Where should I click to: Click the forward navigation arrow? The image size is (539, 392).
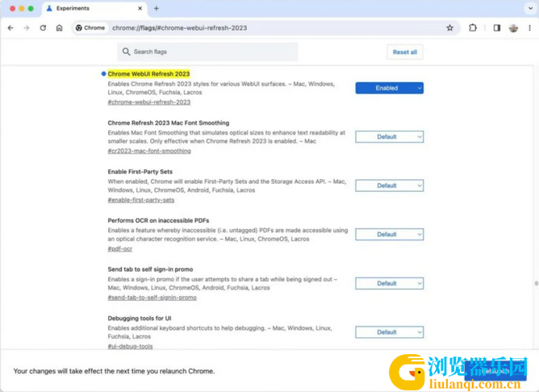(x=27, y=28)
